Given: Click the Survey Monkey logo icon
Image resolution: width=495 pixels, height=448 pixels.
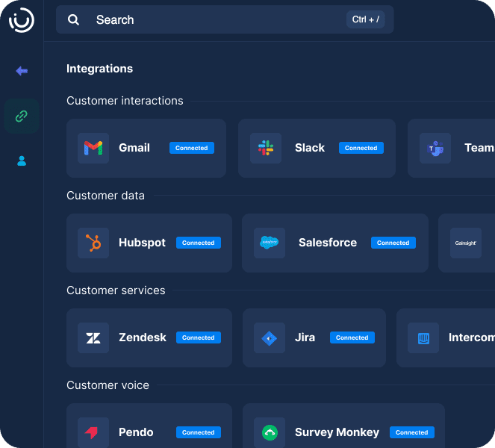Looking at the screenshot, I should (x=270, y=432).
